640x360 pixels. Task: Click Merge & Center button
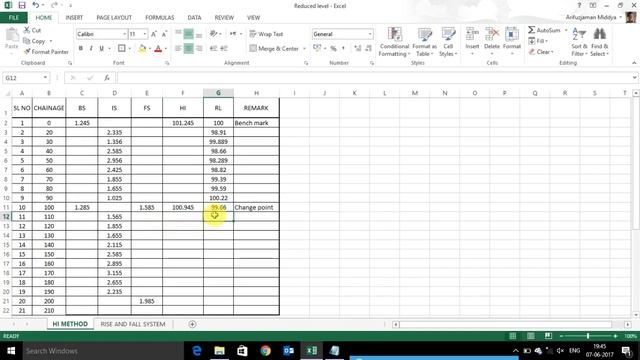pyautogui.click(x=274, y=49)
